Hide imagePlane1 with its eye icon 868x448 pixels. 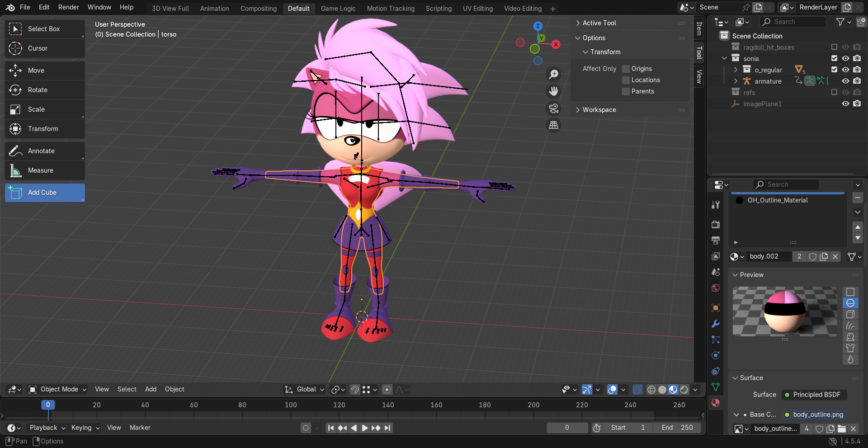[845, 104]
